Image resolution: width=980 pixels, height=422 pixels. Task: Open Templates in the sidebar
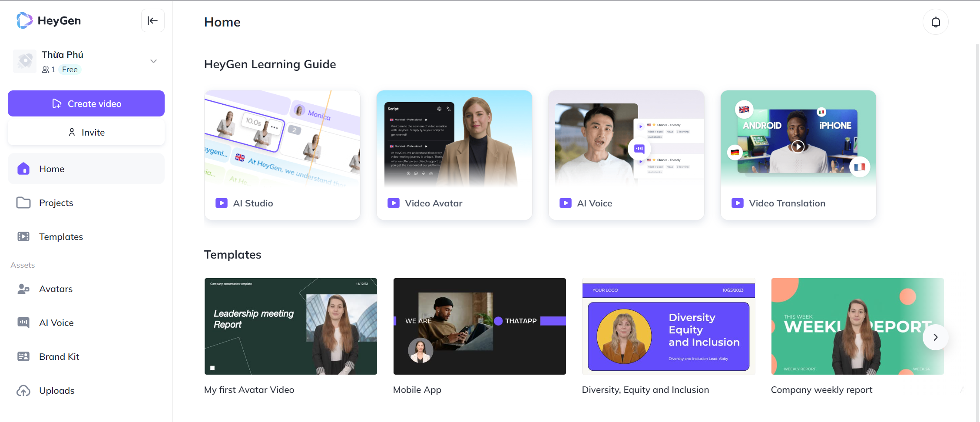point(86,236)
